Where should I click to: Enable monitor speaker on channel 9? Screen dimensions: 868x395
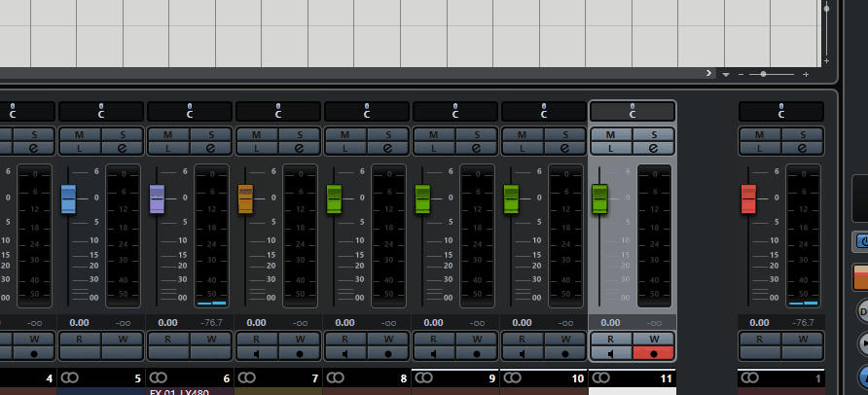(x=434, y=354)
